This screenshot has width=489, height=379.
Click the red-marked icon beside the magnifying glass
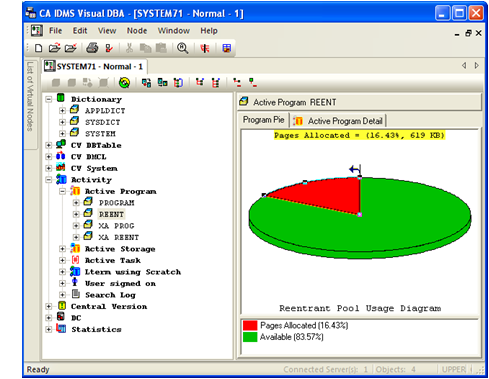[x=205, y=48]
